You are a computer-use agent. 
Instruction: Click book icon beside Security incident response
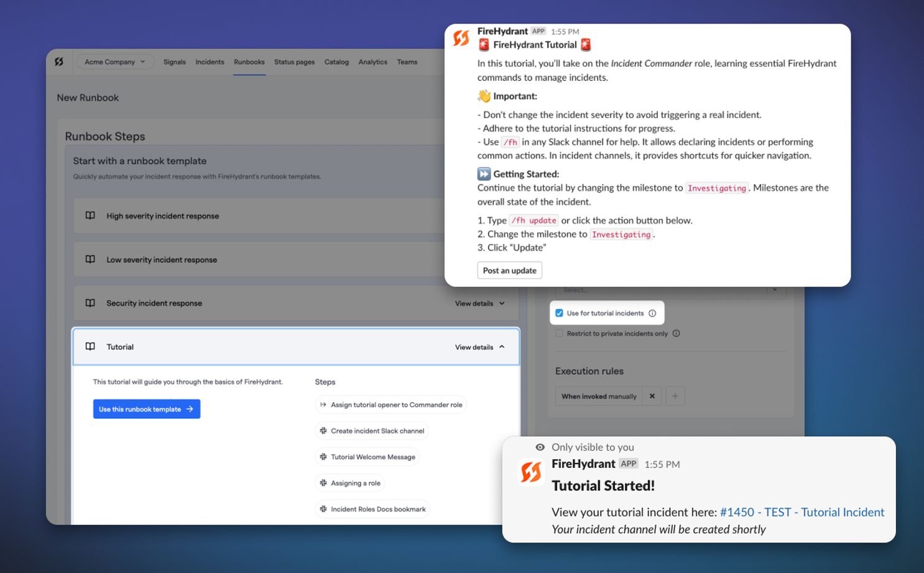(90, 303)
